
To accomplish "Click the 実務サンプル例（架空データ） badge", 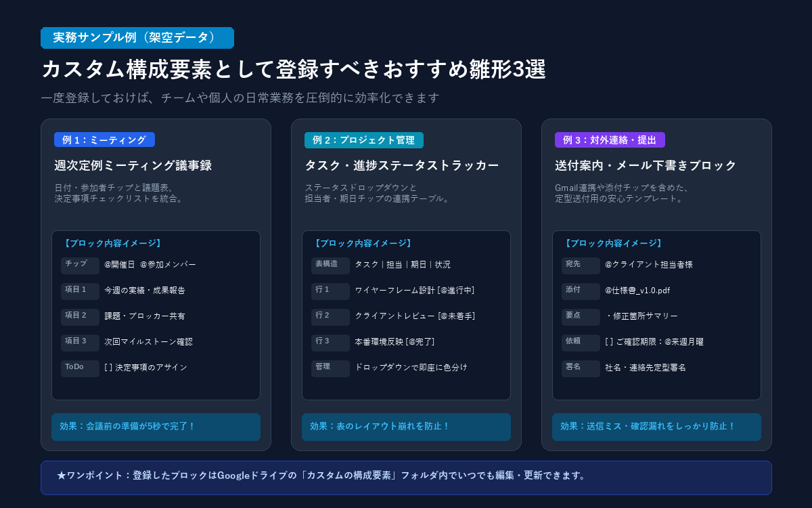I will click(x=137, y=38).
